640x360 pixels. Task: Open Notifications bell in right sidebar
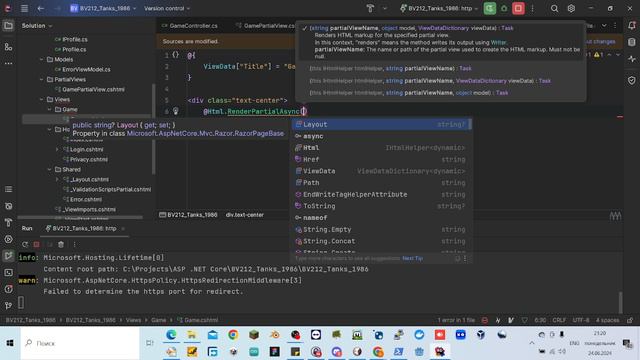(632, 26)
